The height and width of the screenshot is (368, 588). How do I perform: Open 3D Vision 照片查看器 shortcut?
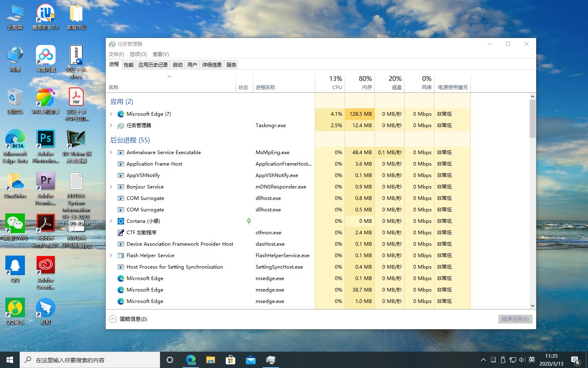76,147
